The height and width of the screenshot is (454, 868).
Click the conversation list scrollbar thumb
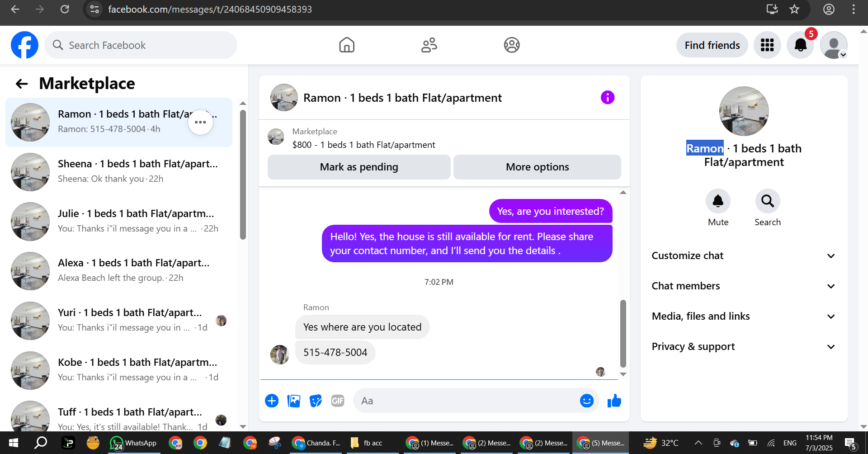[243, 175]
